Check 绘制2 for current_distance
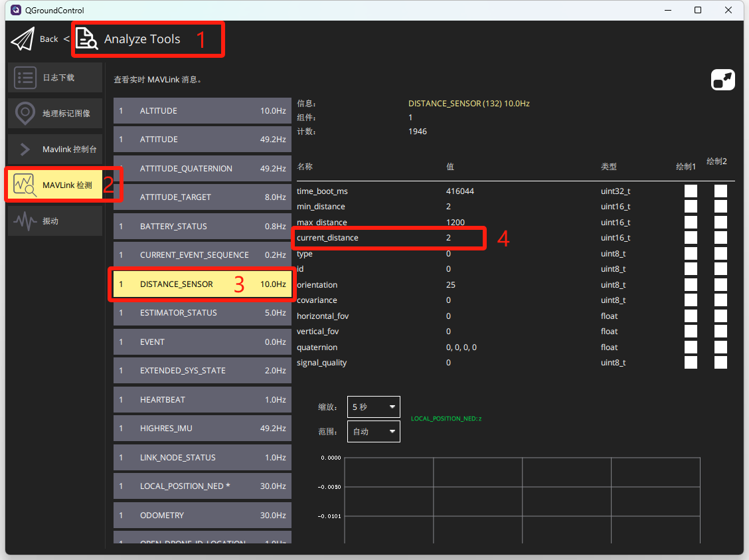The width and height of the screenshot is (749, 560). tap(721, 238)
